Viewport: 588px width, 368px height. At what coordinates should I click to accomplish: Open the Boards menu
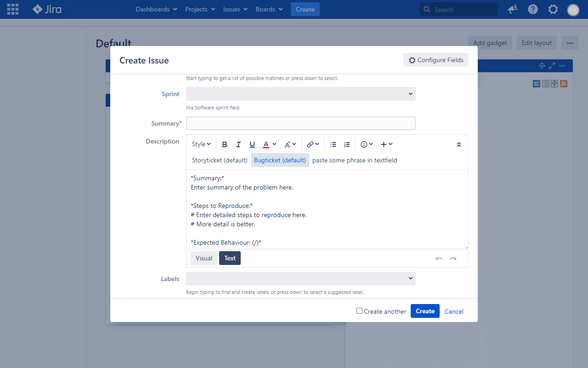pos(269,9)
